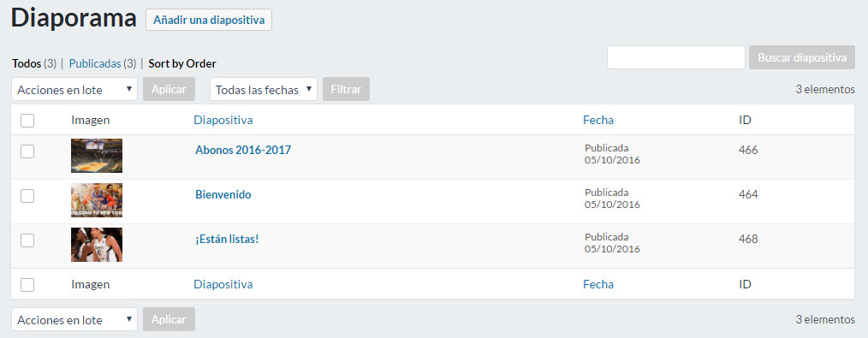The image size is (868, 338).
Task: Tick the checkbox for ¡Están listas! row
Action: pyautogui.click(x=27, y=240)
